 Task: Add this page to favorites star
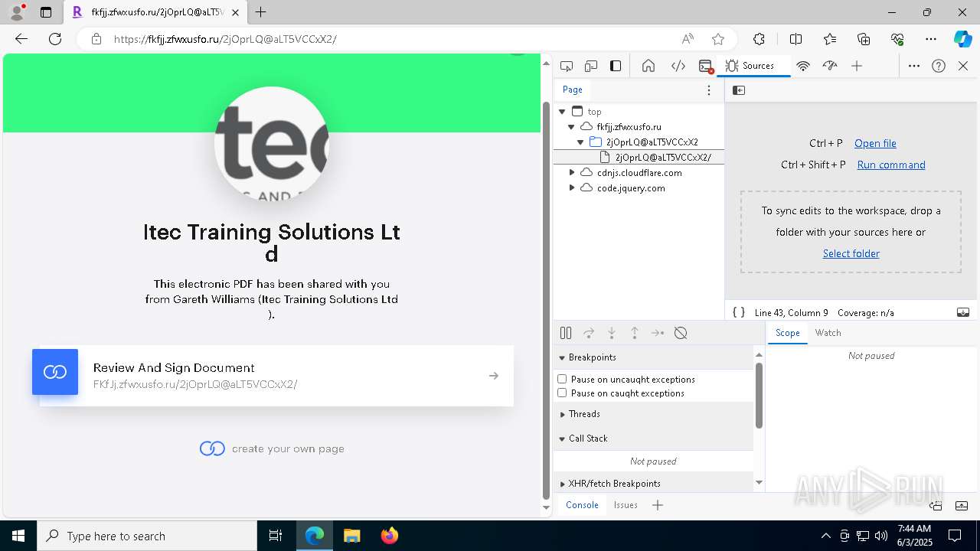point(718,39)
